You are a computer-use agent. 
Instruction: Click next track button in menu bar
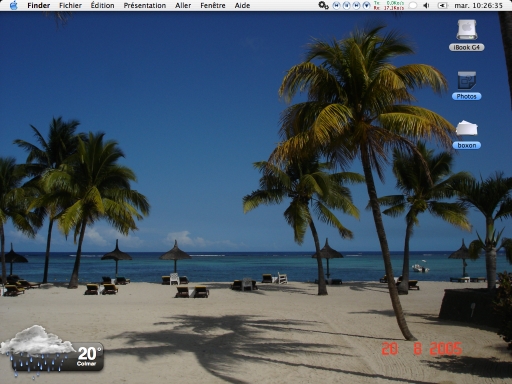tap(357, 5)
